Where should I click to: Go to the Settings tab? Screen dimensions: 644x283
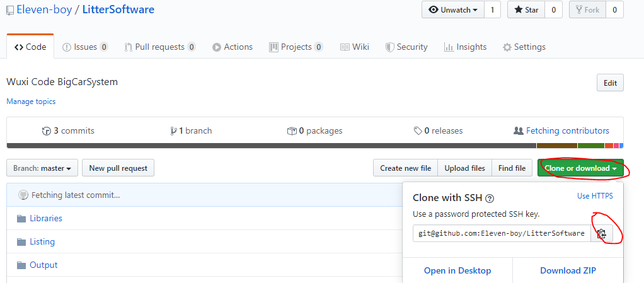coord(524,47)
